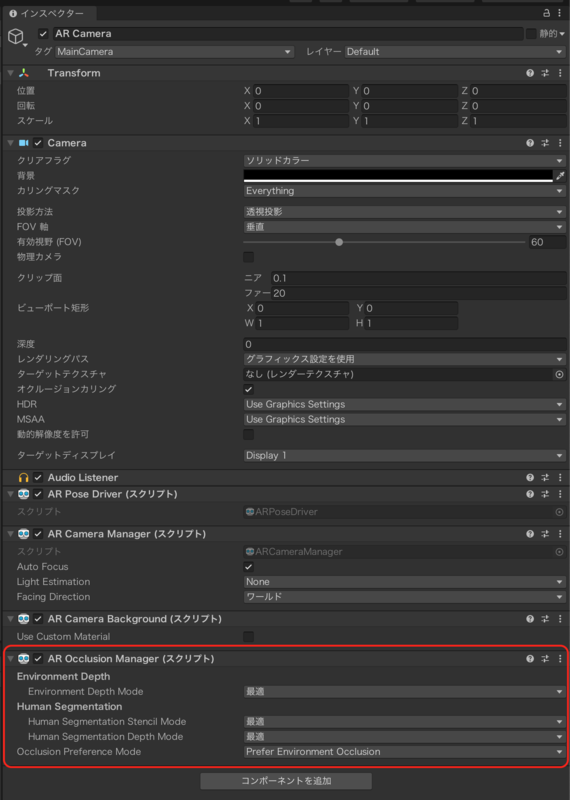
Task: Click the AR Camera name field
Action: (288, 34)
